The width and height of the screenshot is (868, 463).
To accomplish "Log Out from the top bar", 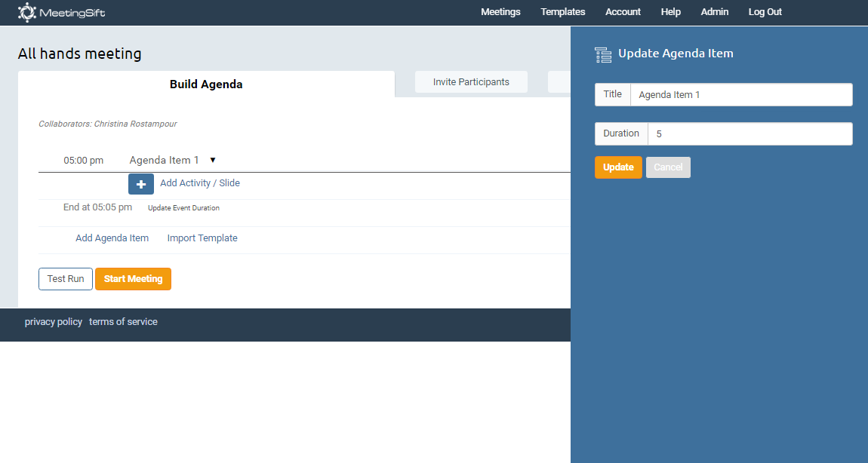I will [x=765, y=12].
